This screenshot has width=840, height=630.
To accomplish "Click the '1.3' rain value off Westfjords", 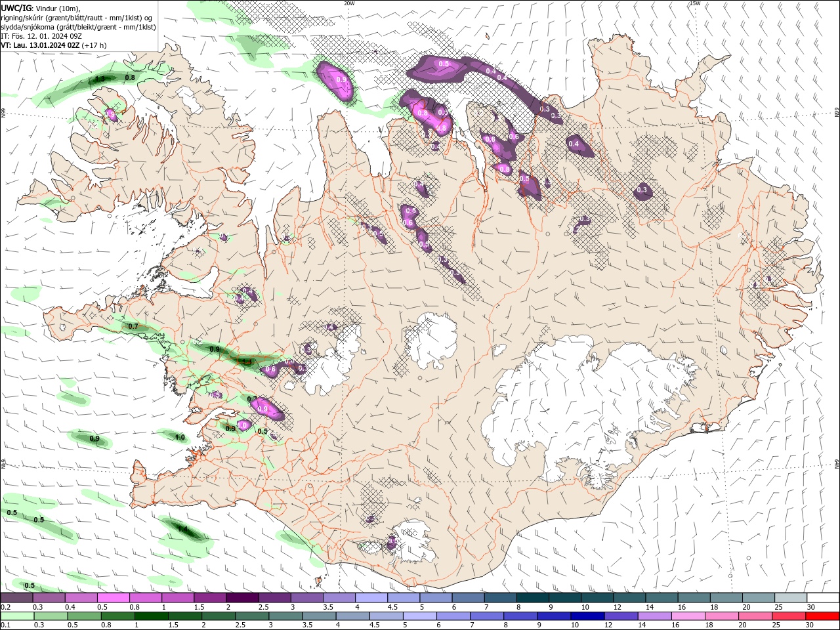I will click(100, 79).
